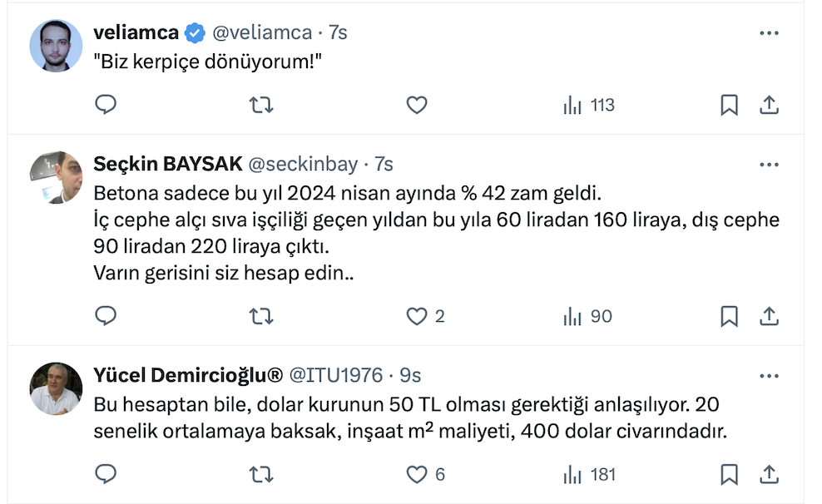822x504 pixels.
Task: Click Seçkin BAYSAK's profile avatar
Action: [56, 177]
